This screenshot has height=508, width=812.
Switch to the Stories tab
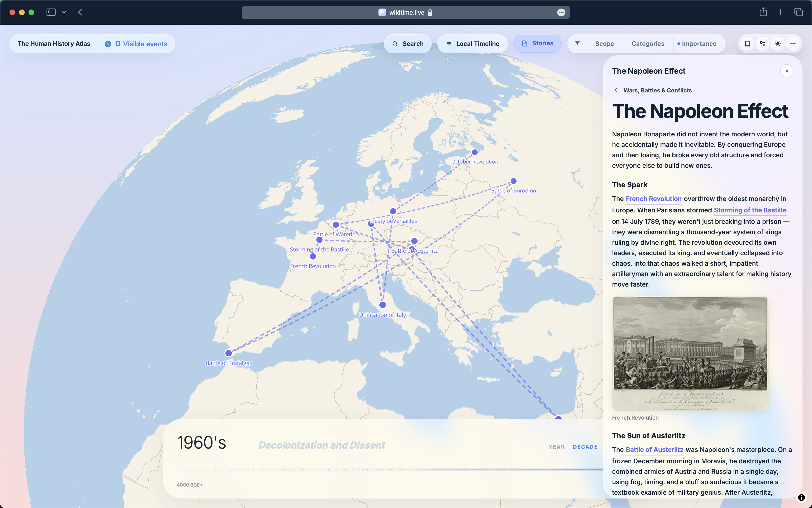tap(537, 43)
